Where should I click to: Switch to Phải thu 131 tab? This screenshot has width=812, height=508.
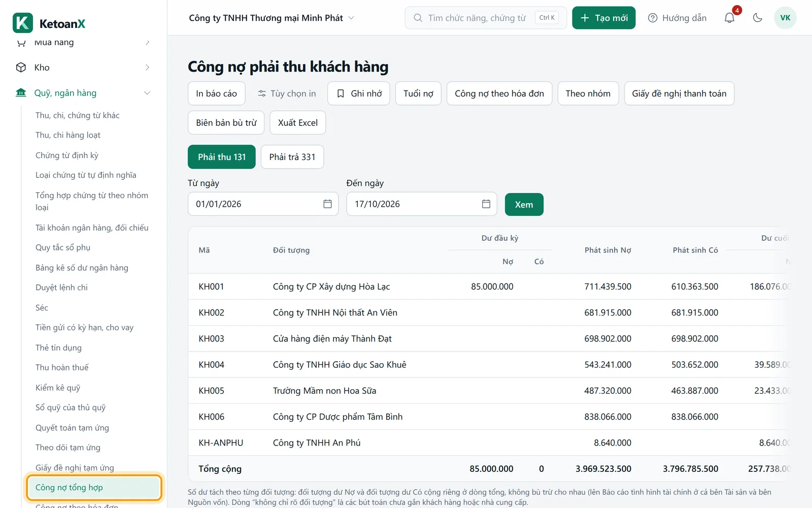222,157
